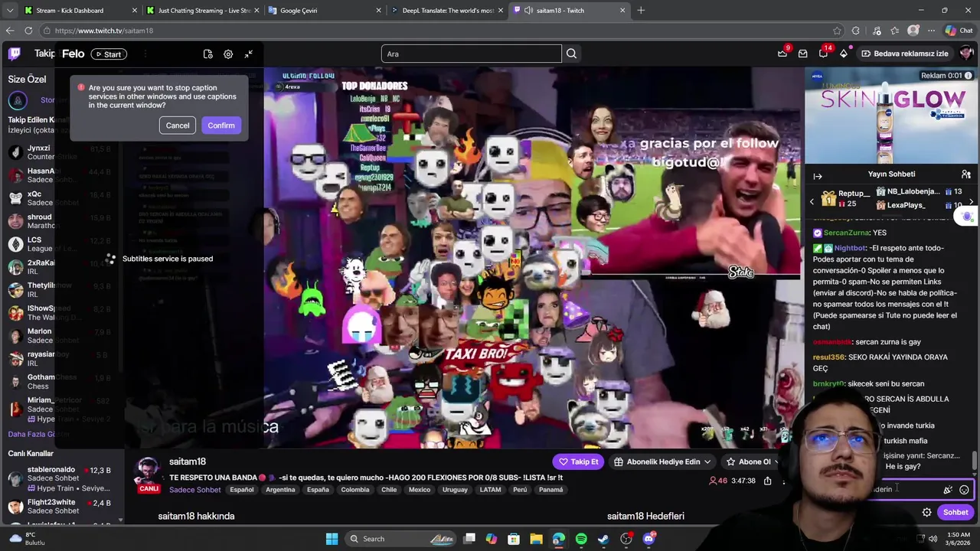Open Felo settings gear icon
This screenshot has height=551, width=980.
pos(228,54)
